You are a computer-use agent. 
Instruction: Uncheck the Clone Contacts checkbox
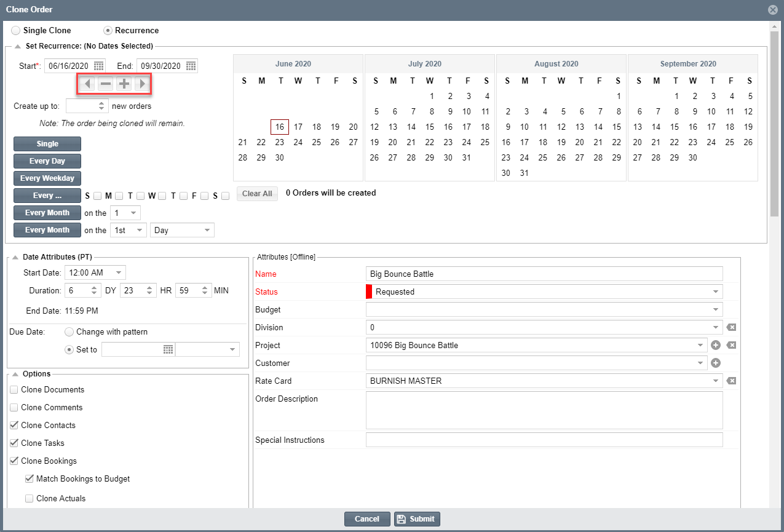[x=14, y=426]
